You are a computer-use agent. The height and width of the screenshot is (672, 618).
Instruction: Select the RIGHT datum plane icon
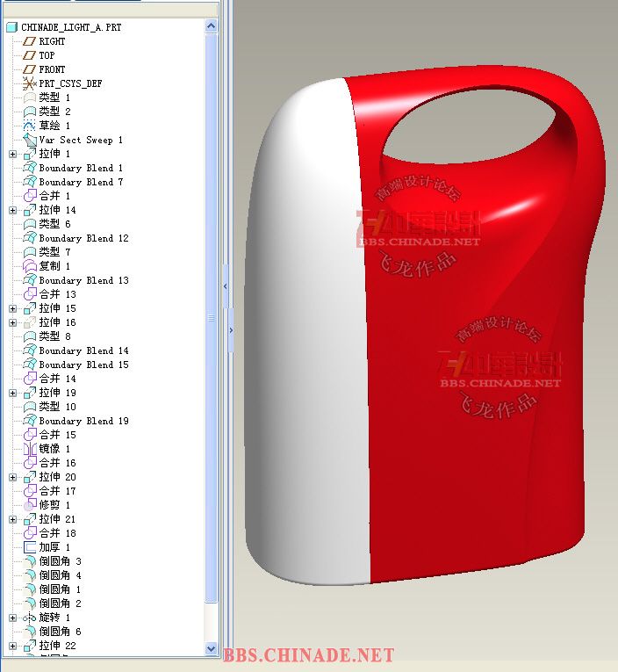pyautogui.click(x=30, y=41)
